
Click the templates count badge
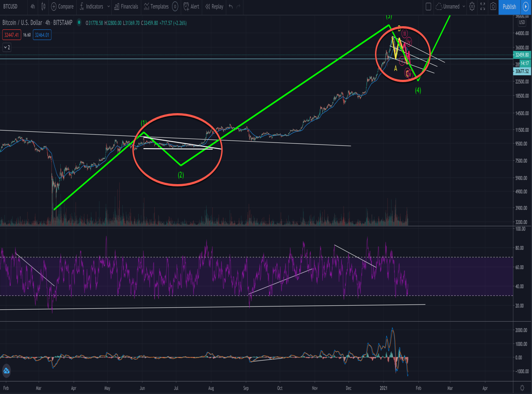(175, 7)
